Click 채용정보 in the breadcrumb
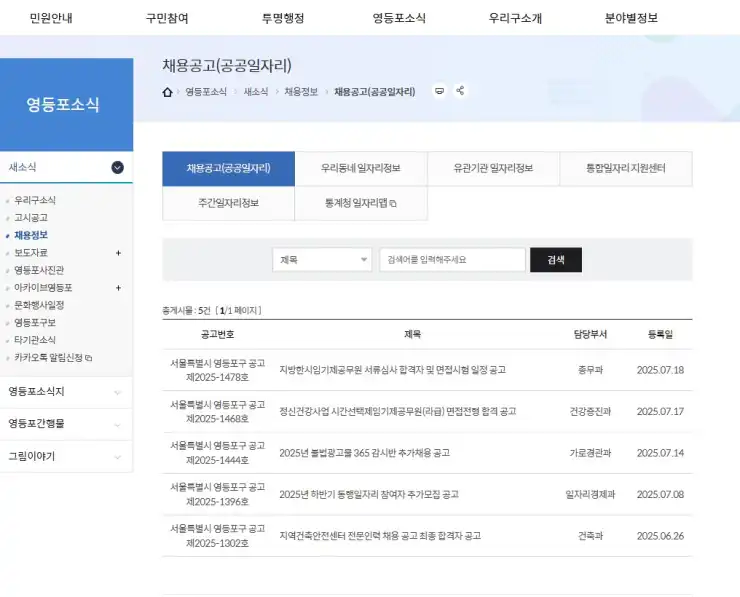The height and width of the screenshot is (597, 740). click(301, 92)
